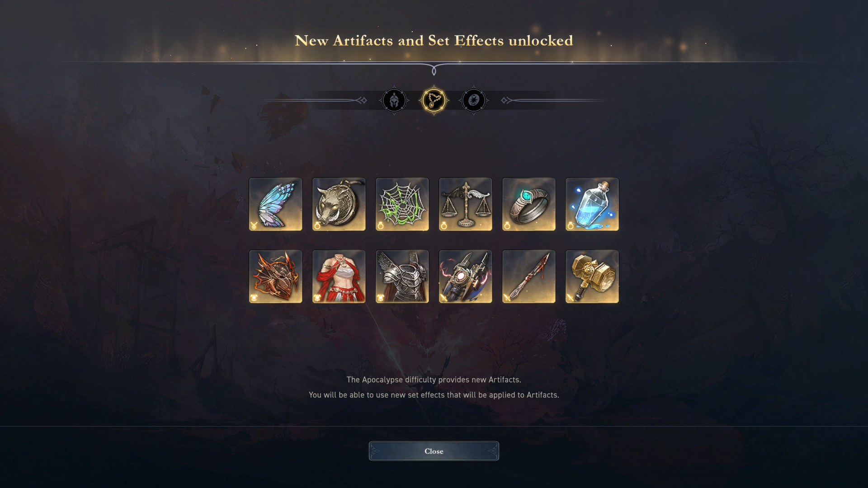Image resolution: width=868 pixels, height=488 pixels.
Task: Choose the winged scales artifact
Action: 465,204
